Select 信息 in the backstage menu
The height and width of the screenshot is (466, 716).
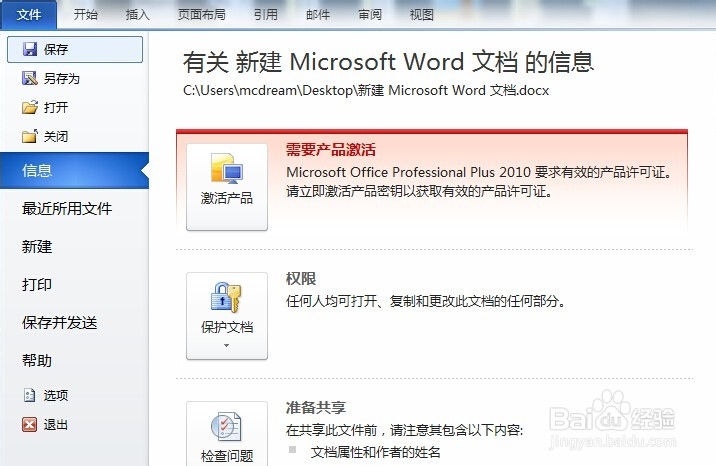pyautogui.click(x=74, y=170)
